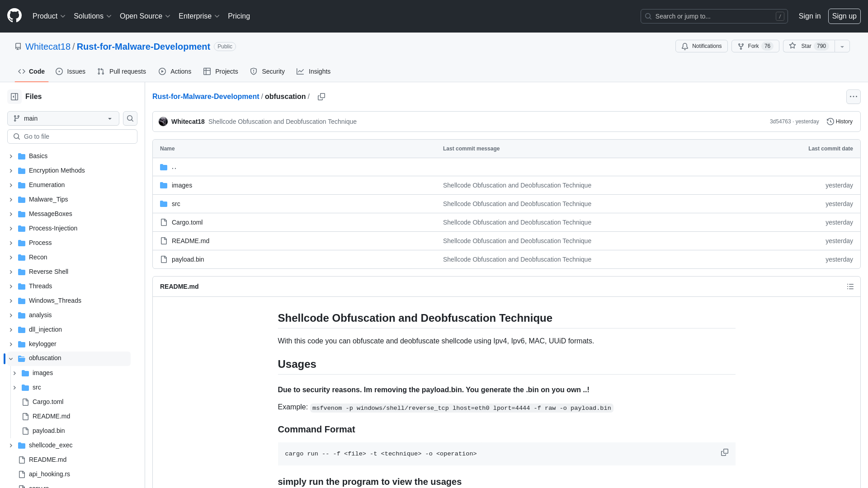
Task: Switch to the Insights tab
Action: 313,71
